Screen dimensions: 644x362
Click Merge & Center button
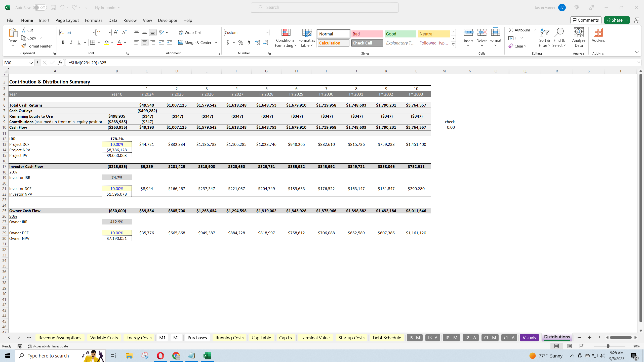click(195, 42)
